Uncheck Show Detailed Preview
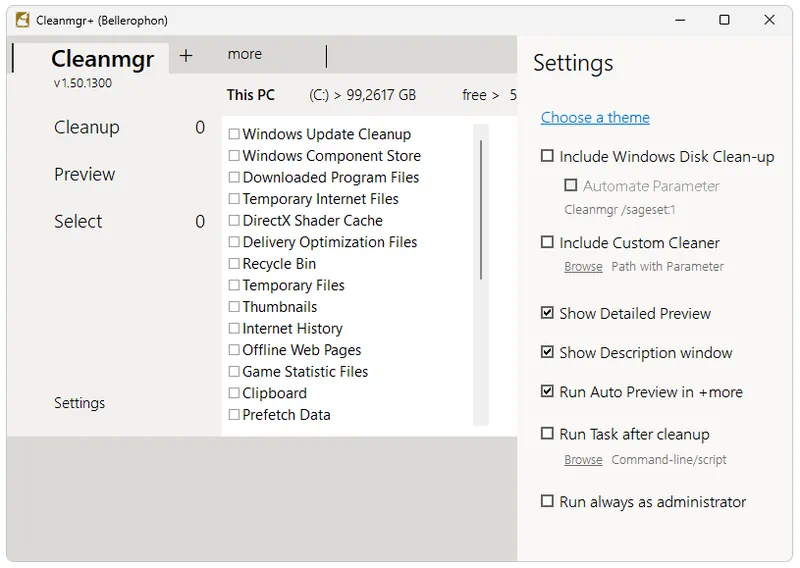800x568 pixels. pos(547,312)
